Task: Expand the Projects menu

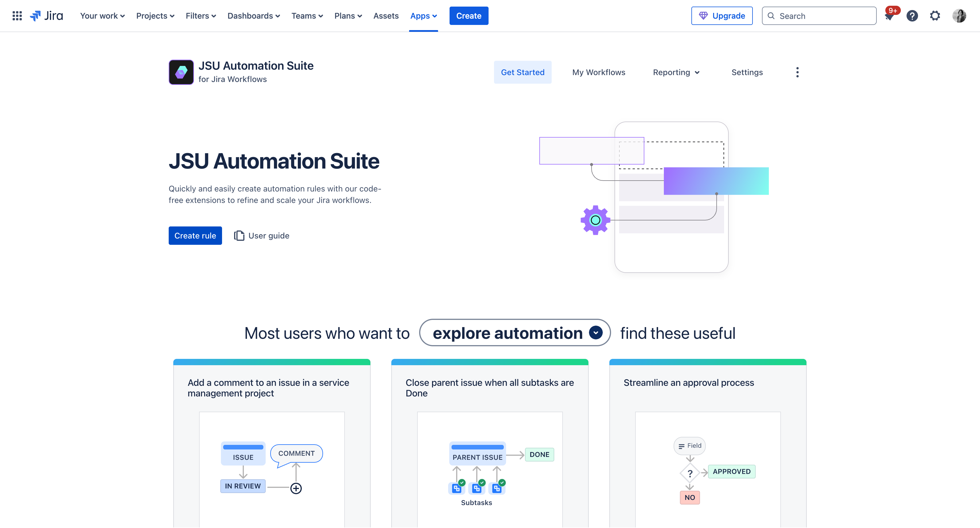Action: click(155, 15)
